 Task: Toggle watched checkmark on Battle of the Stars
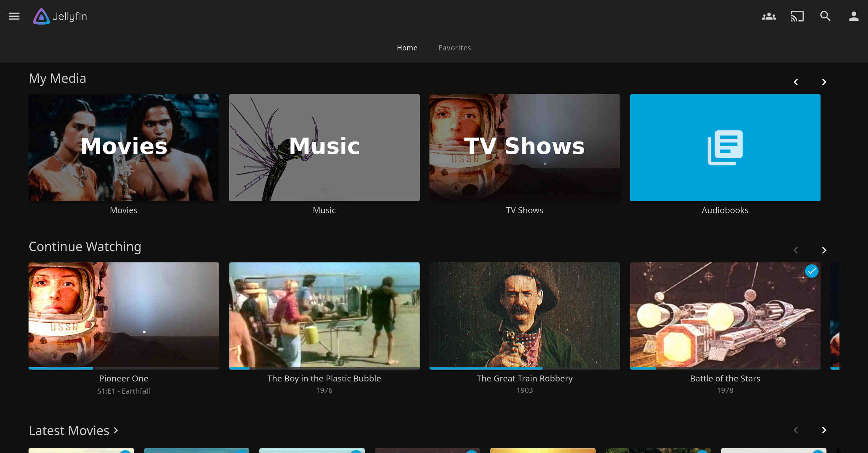coord(811,271)
